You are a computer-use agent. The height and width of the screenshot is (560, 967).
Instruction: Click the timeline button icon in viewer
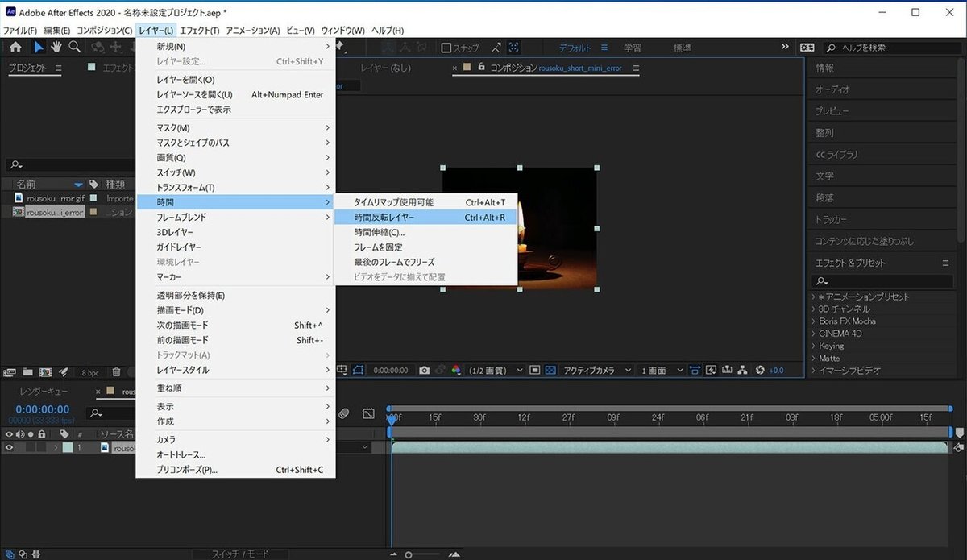tap(727, 370)
